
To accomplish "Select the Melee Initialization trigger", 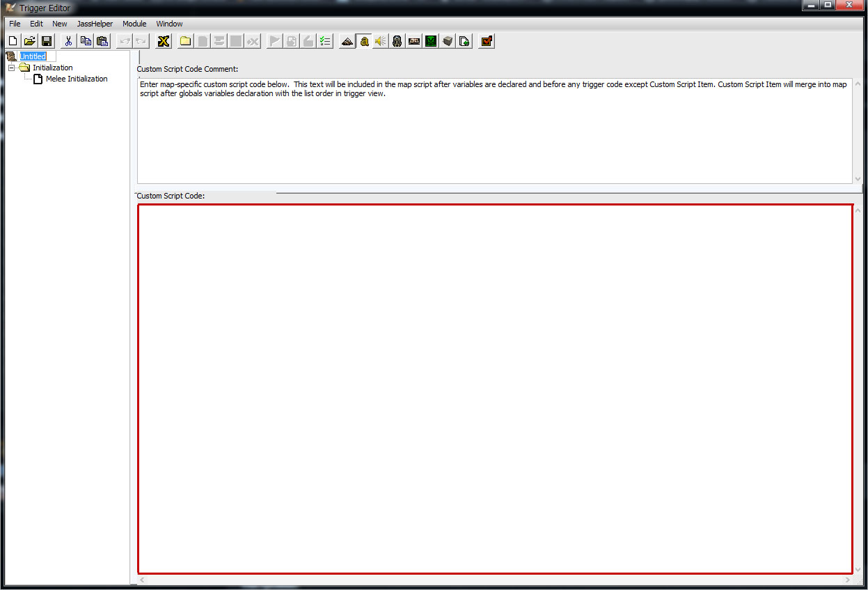I will [77, 79].
